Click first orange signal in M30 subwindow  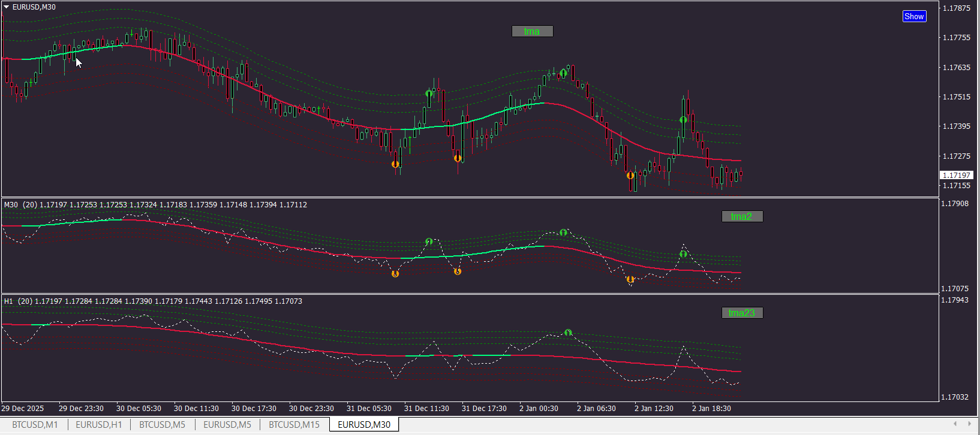(x=395, y=274)
